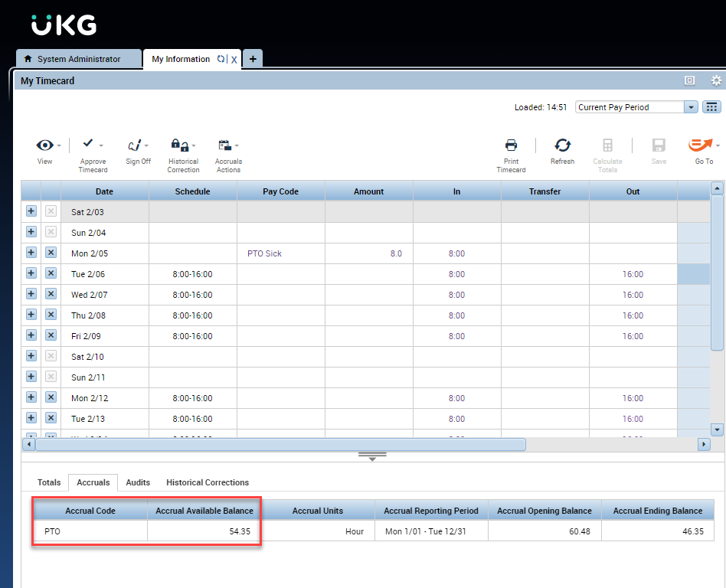Open the timecard settings gear

point(716,80)
